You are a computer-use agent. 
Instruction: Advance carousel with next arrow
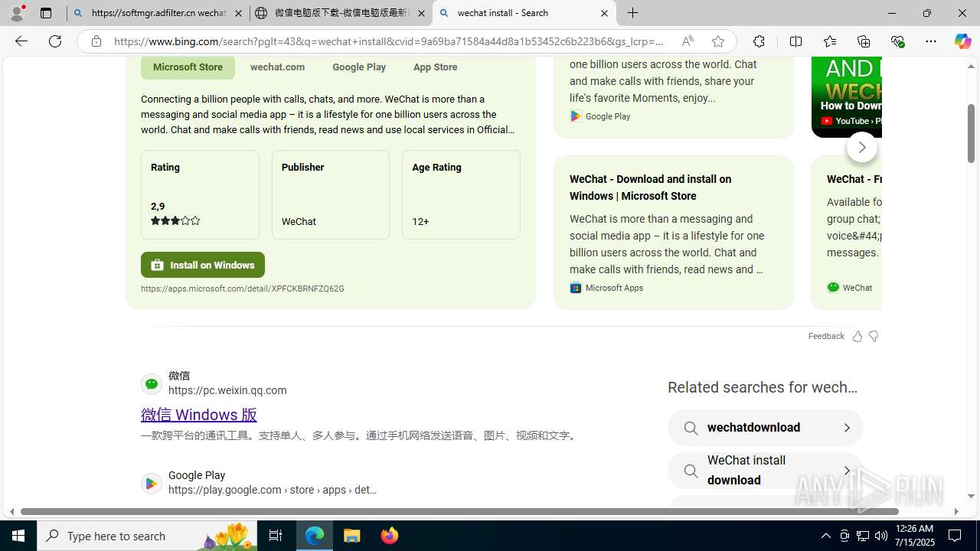tap(862, 147)
